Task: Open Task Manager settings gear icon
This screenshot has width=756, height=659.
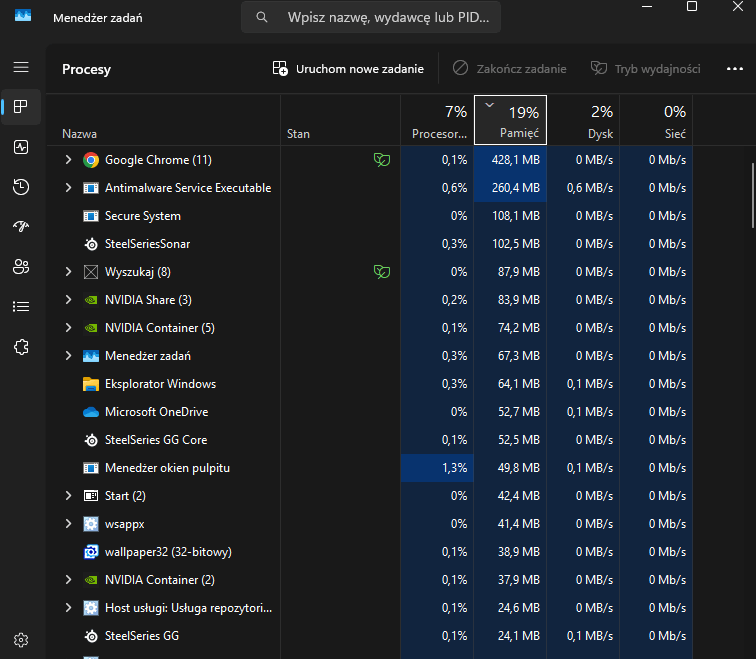Action: click(x=21, y=640)
